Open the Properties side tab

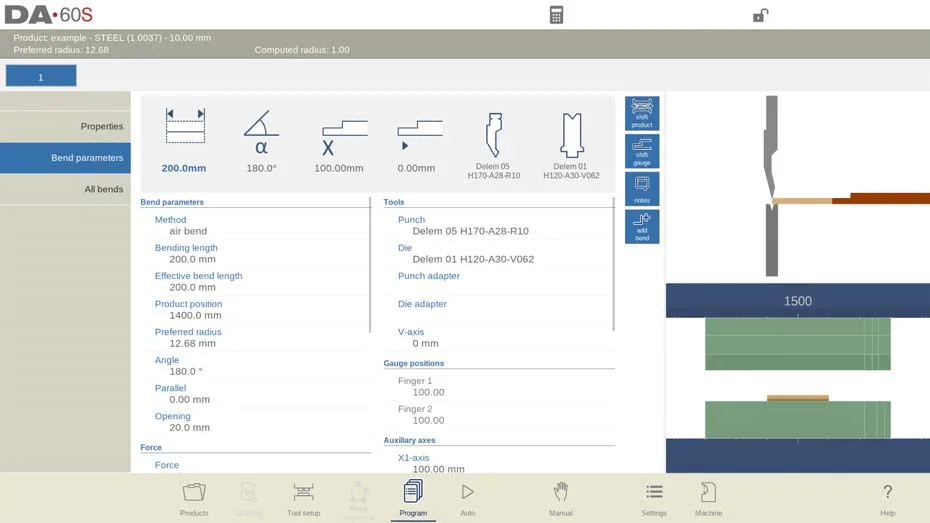[65, 126]
